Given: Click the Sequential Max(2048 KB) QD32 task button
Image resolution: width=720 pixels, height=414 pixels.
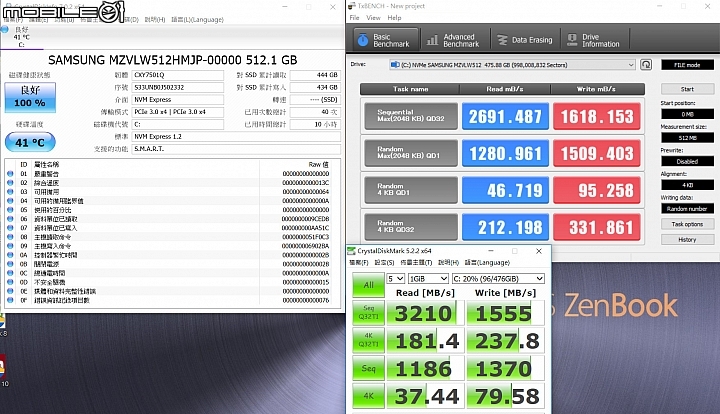Looking at the screenshot, I should [411, 116].
